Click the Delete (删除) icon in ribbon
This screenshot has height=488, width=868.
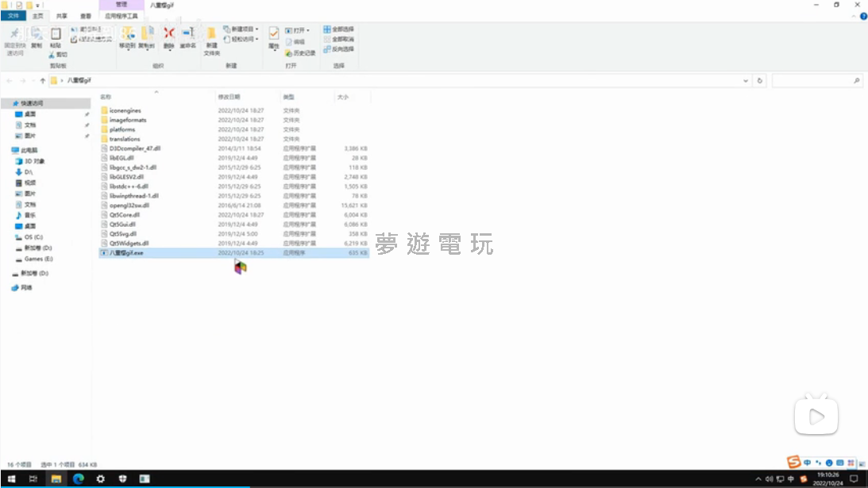tap(168, 36)
